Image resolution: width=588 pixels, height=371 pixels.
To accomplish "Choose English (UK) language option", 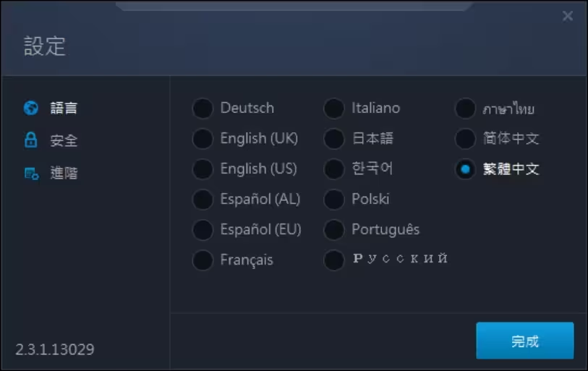I will coord(203,139).
